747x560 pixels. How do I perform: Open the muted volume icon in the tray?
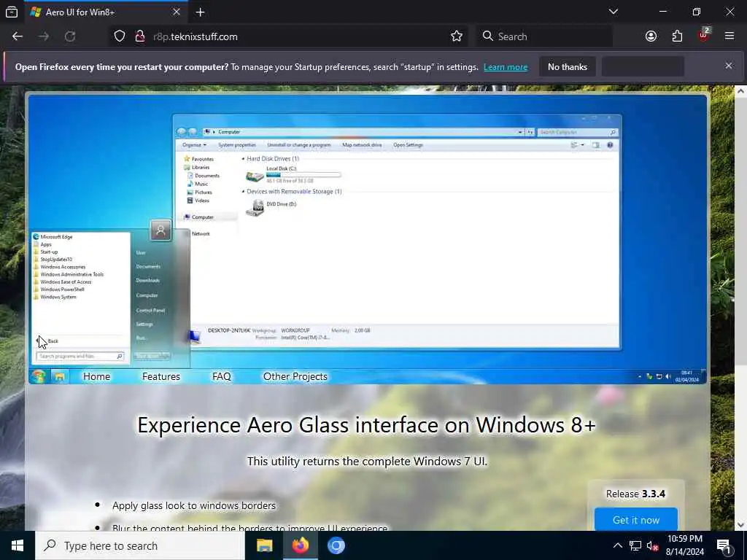click(x=652, y=545)
